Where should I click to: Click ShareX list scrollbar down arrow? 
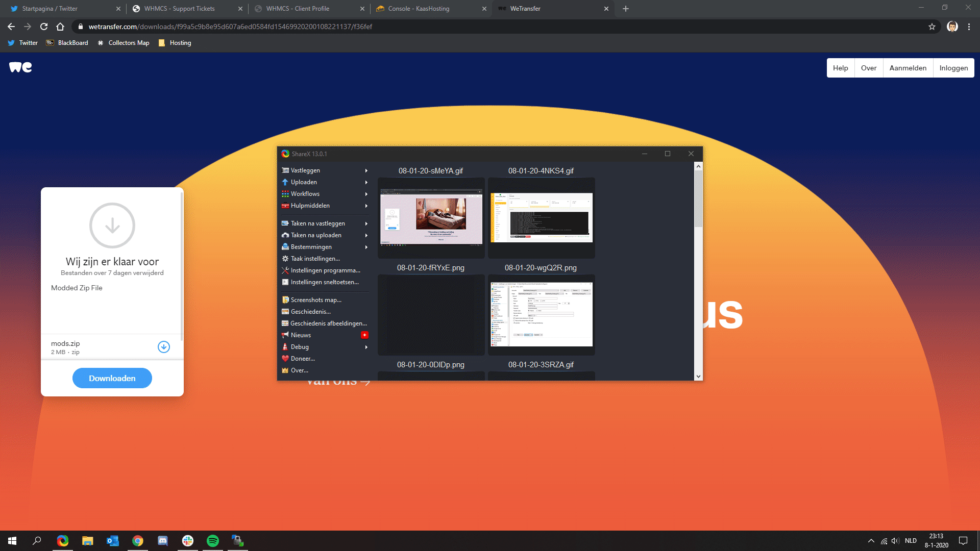click(698, 377)
